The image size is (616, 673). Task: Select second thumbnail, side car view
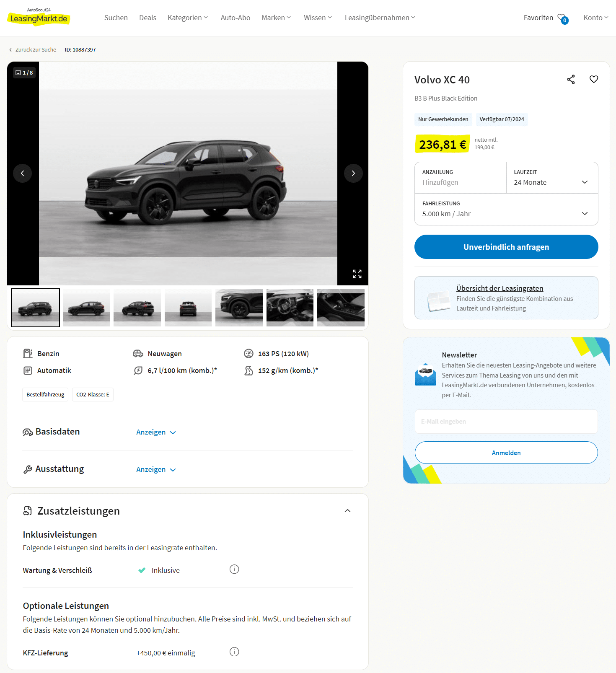tap(86, 308)
